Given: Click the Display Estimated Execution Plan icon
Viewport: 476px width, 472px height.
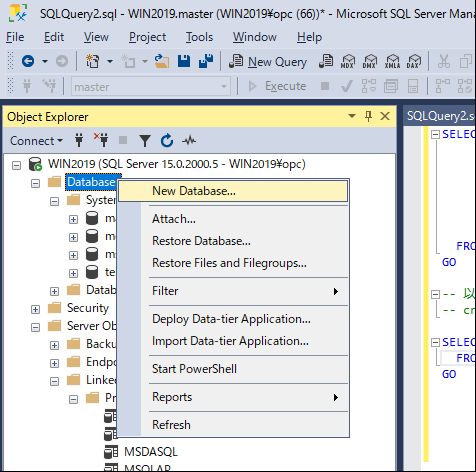Looking at the screenshot, I should pos(369,86).
